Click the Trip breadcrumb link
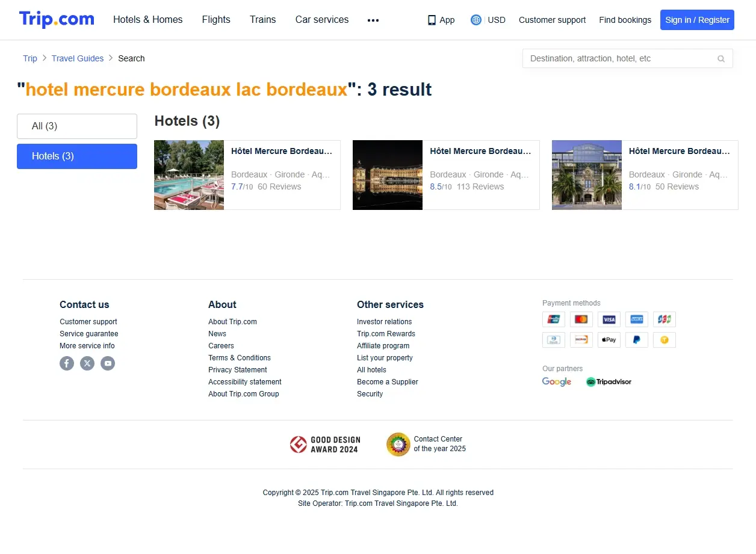Viewport: 756px width, 554px height. (x=30, y=58)
